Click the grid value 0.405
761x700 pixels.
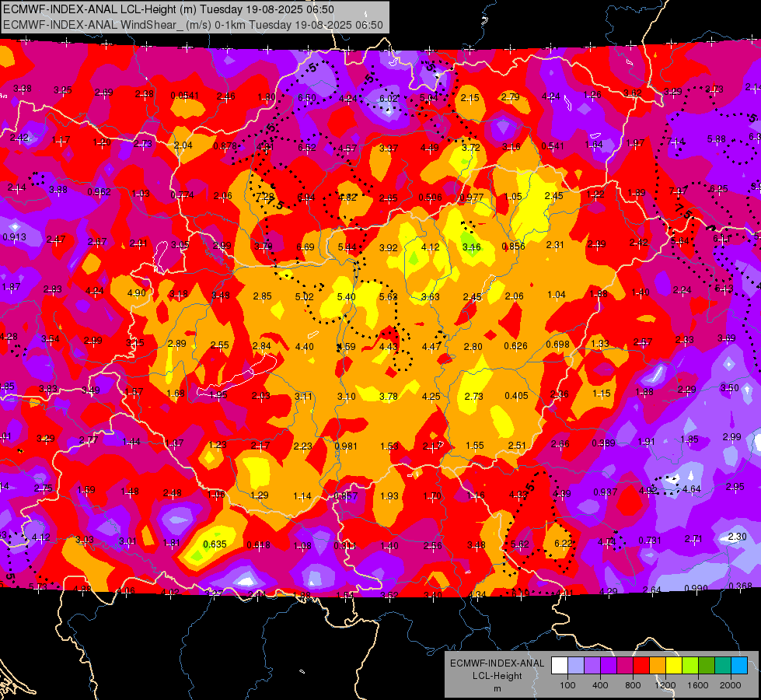516,395
